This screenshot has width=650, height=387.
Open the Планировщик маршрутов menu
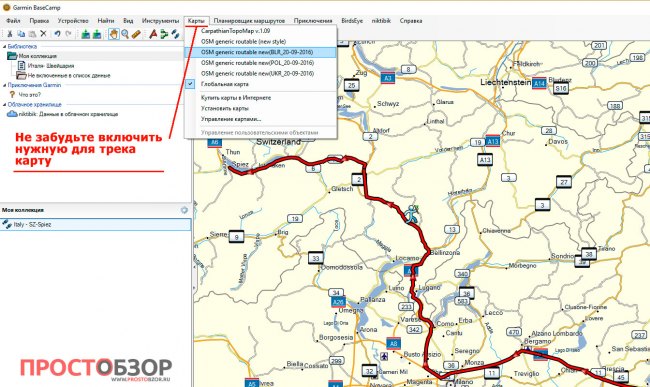[x=249, y=20]
